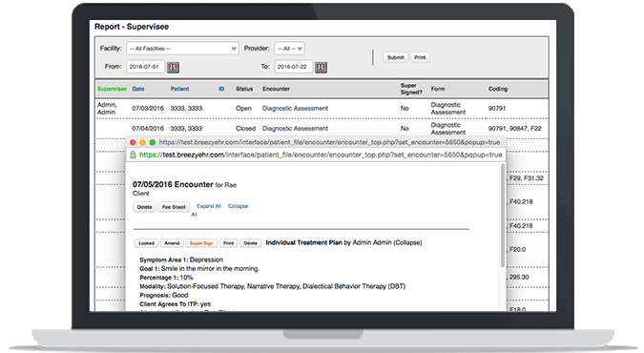Sort by Supervisee column header

(113, 89)
